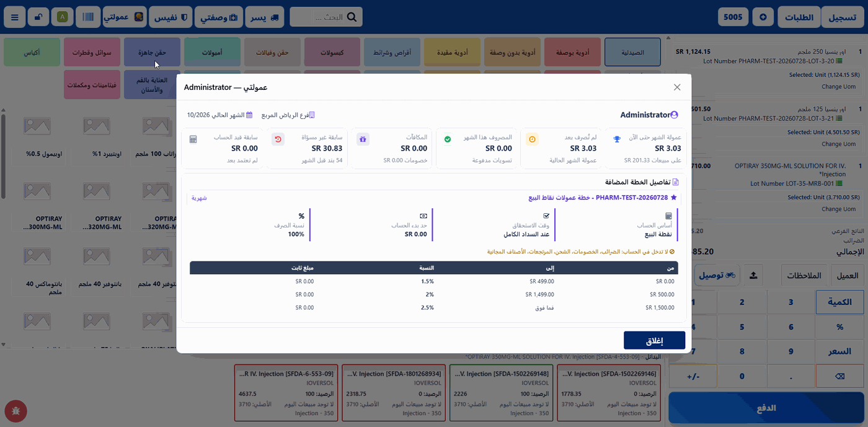Click the يسر delivery truck button
The image size is (868, 427).
(265, 17)
